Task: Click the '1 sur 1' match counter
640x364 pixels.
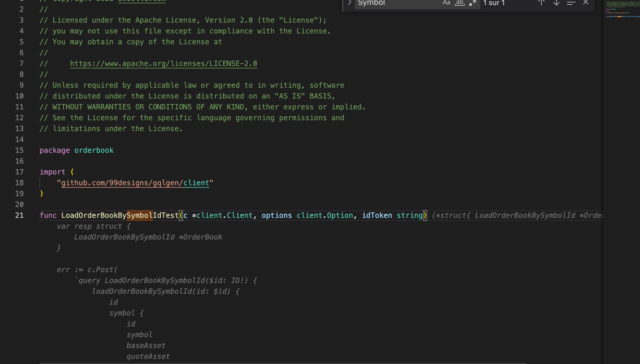Action: click(x=494, y=3)
